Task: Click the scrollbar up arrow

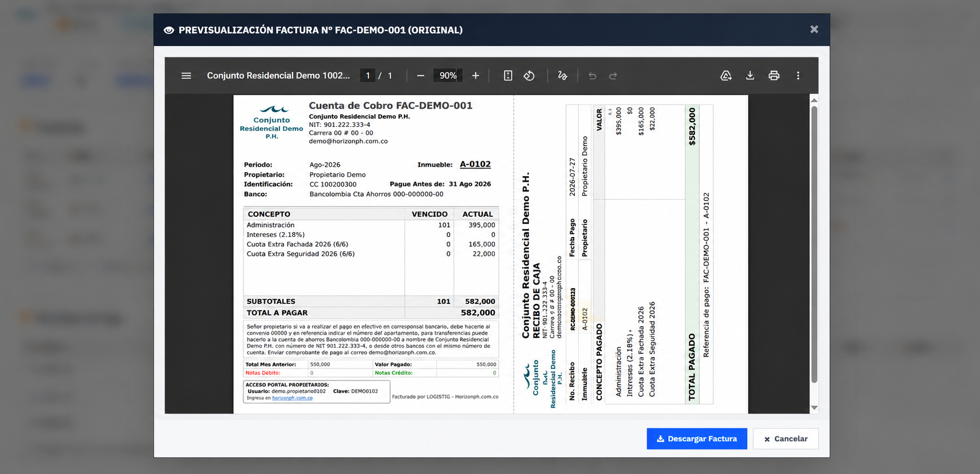Action: [814, 101]
